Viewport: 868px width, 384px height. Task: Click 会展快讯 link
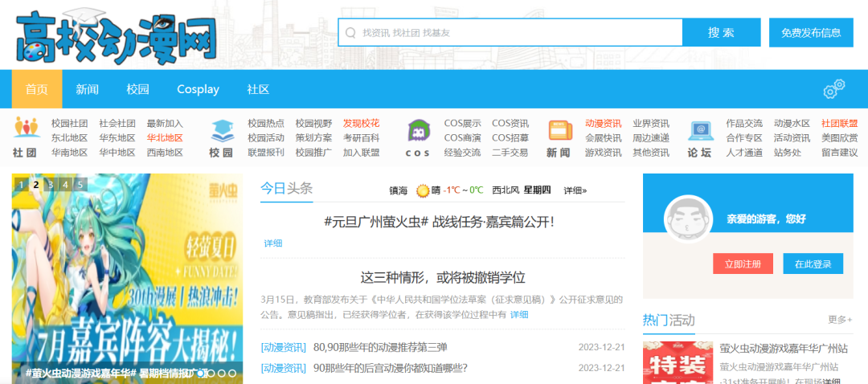point(604,138)
